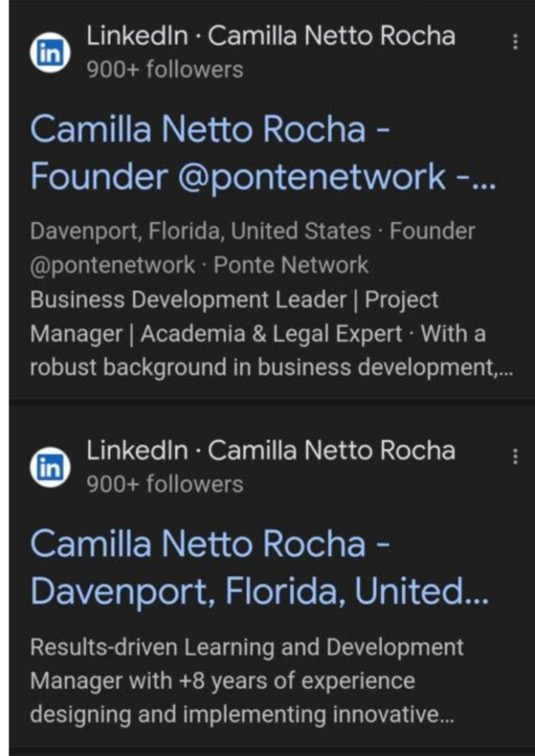This screenshot has width=535, height=756.
Task: Click the "Business Development Leader | Project" snippet line
Action: coord(234,300)
